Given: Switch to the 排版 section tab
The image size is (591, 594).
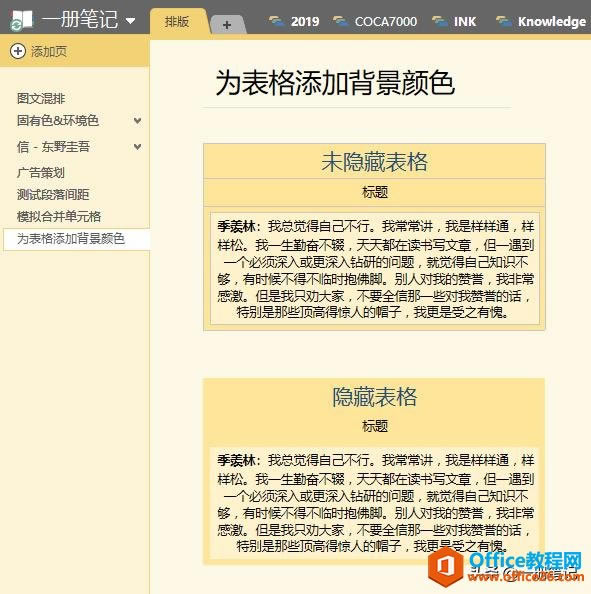Looking at the screenshot, I should pyautogui.click(x=177, y=22).
